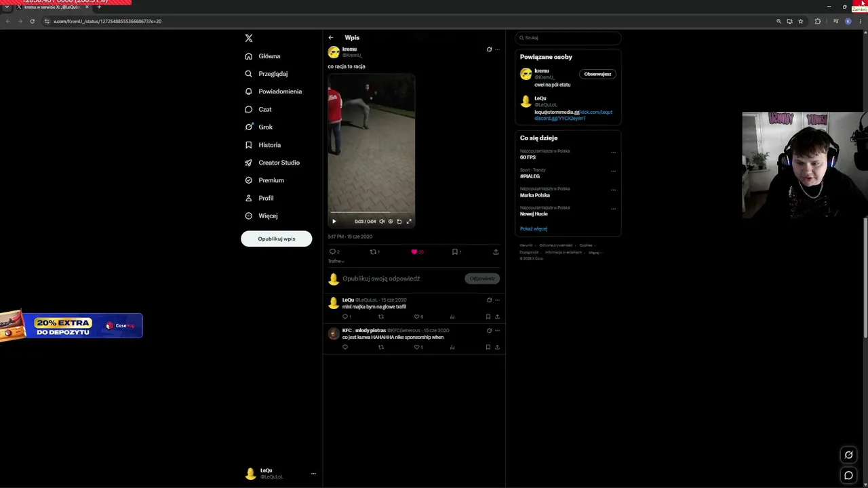868x488 pixels.
Task: Open Grok assistant page
Action: pos(259,127)
